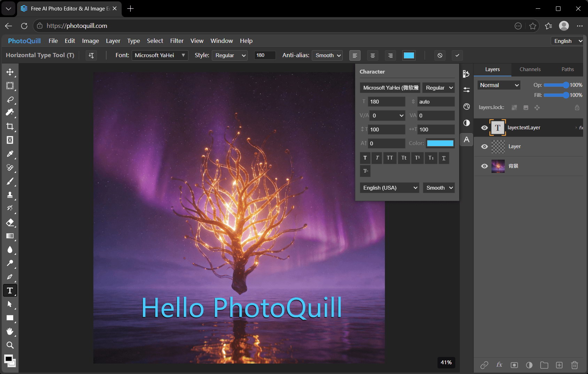Select the Eraser tool
This screenshot has width=588, height=374.
pos(10,222)
